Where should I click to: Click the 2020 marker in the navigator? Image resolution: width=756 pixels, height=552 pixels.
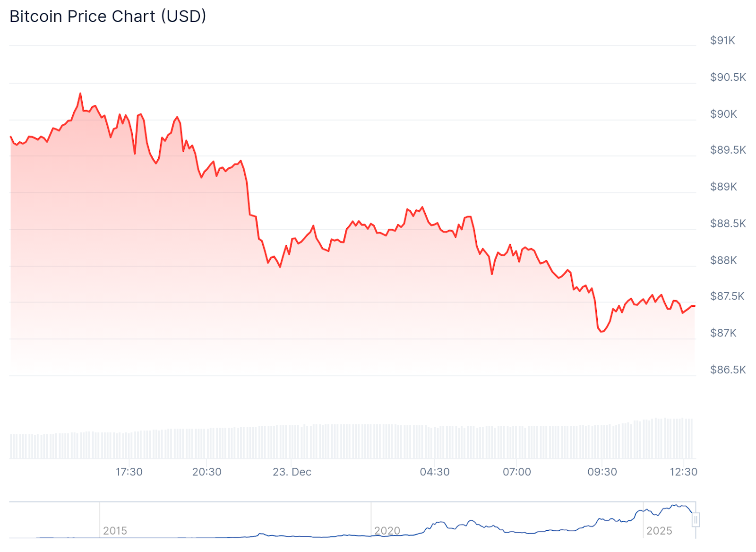pyautogui.click(x=387, y=531)
